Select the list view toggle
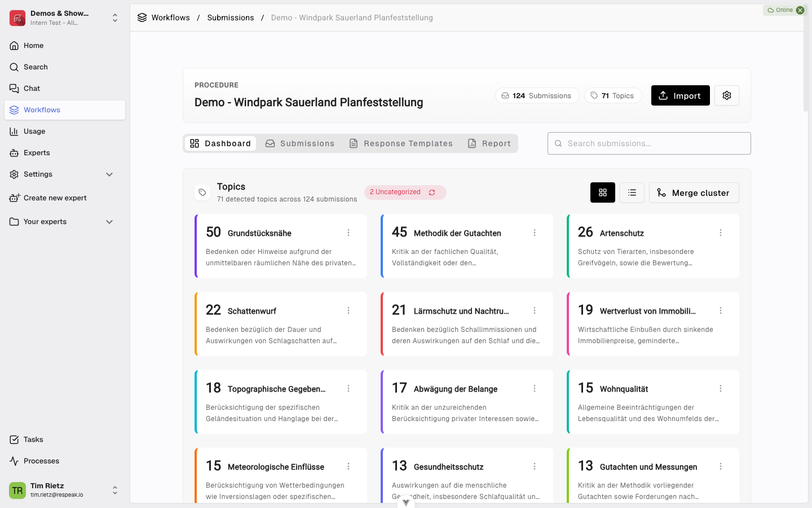812x508 pixels. (632, 192)
